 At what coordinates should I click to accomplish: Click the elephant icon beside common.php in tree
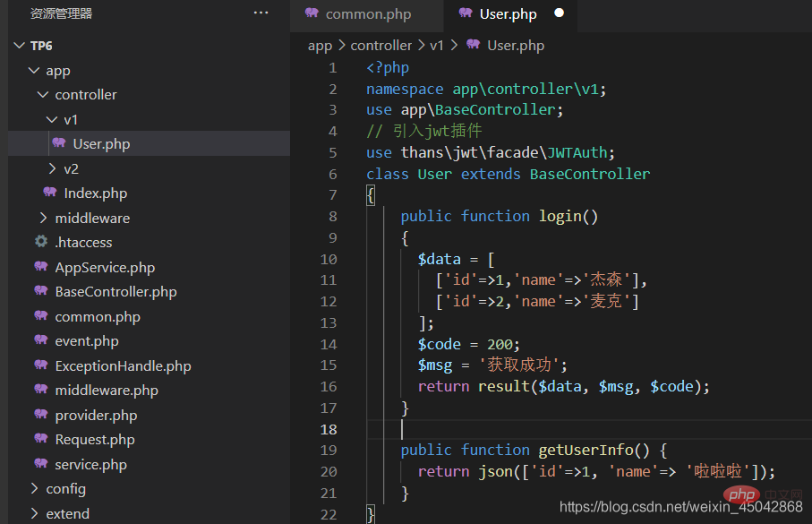(41, 315)
